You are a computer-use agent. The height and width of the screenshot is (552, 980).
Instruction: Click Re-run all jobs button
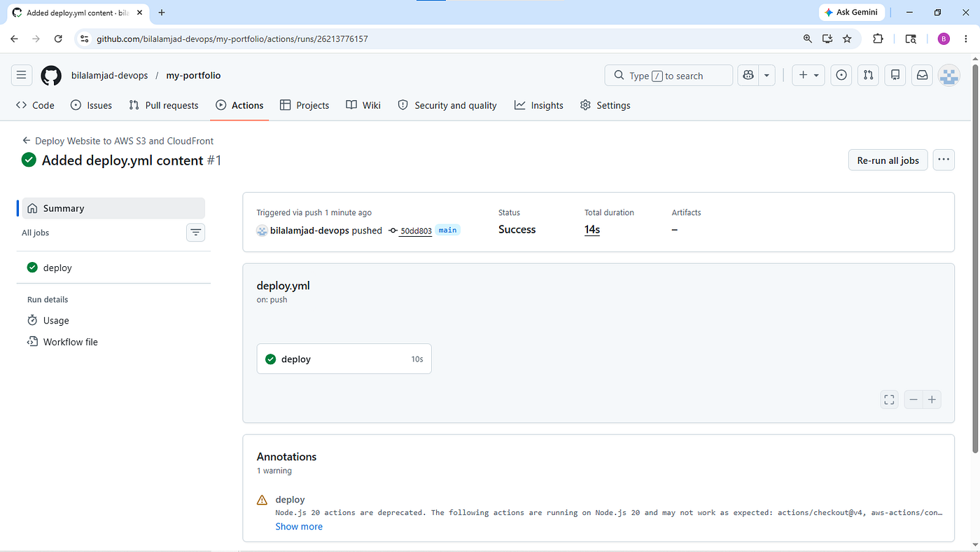[888, 160]
